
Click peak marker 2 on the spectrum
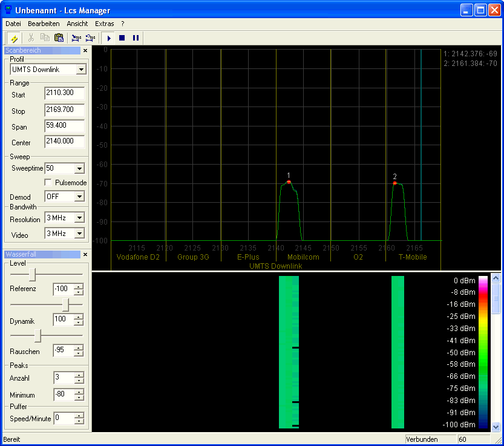(x=394, y=183)
